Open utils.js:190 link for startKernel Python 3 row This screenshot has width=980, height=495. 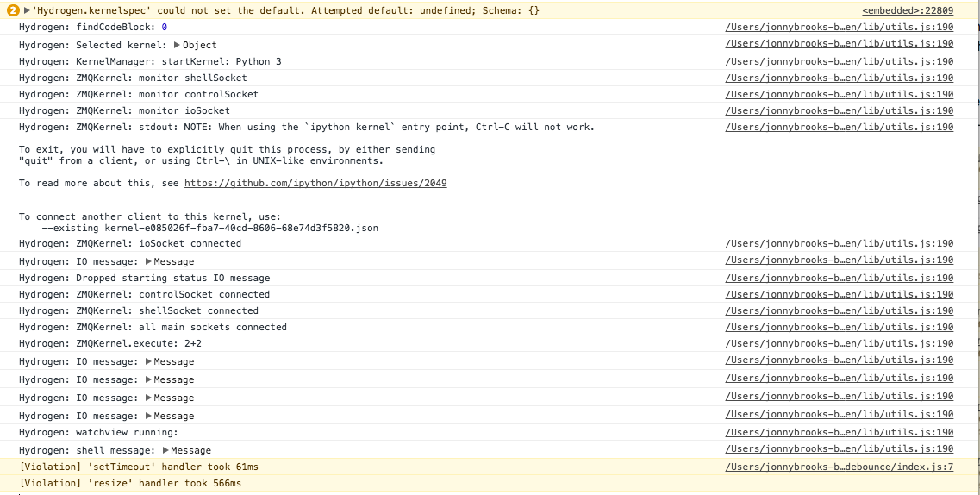click(840, 61)
